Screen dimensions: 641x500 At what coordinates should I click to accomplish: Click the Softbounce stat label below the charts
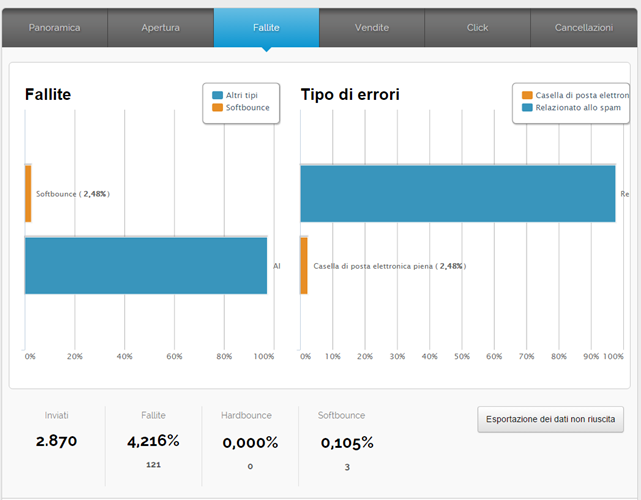[341, 415]
